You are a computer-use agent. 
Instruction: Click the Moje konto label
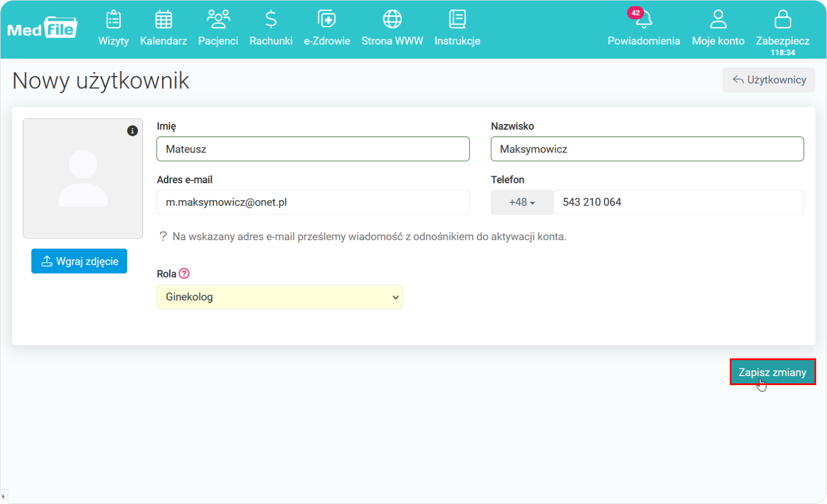[x=718, y=41]
